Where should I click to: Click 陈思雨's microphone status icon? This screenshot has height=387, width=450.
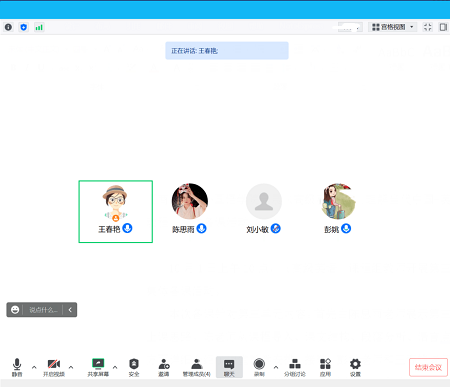pyautogui.click(x=201, y=228)
